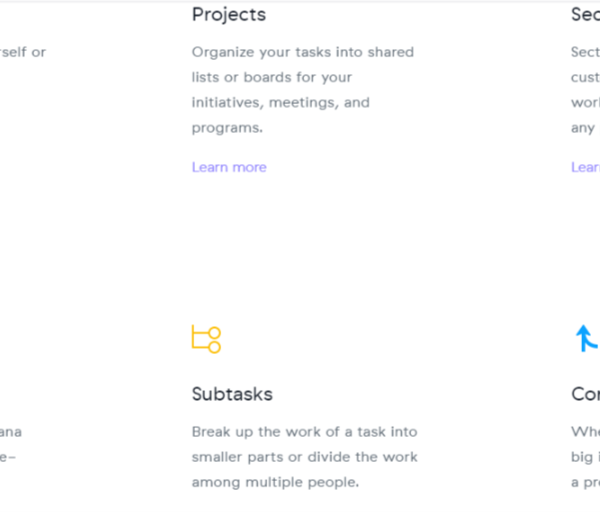This screenshot has width=600, height=512.
Task: Click the "lists or boards for your" text line
Action: (272, 77)
